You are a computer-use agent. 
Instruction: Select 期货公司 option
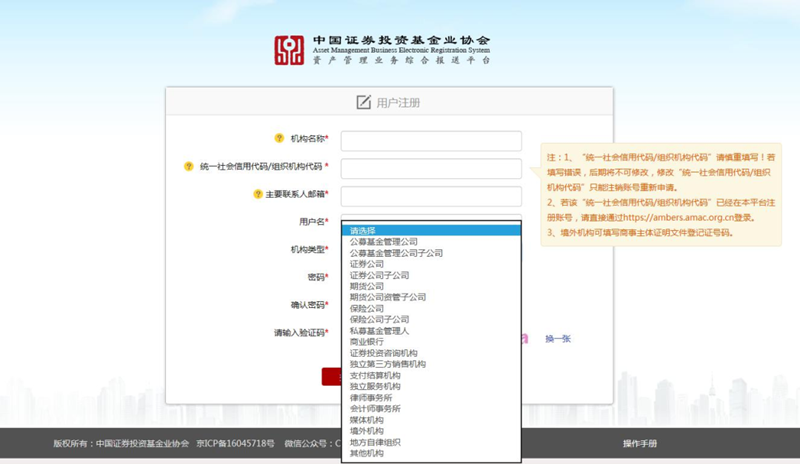click(x=366, y=286)
